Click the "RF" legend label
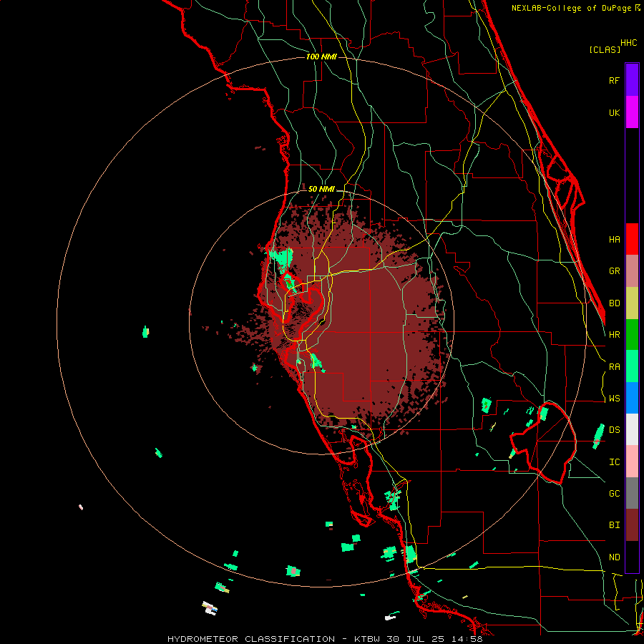The image size is (644, 644). 614,80
